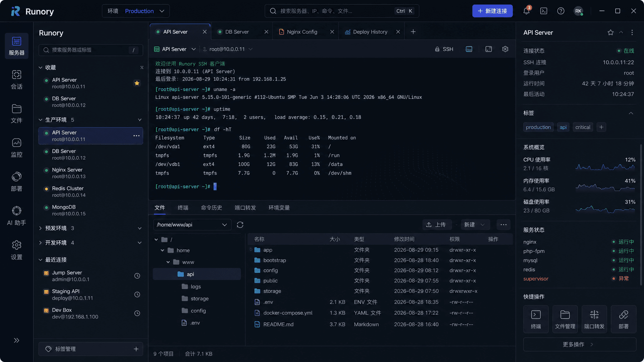Open the 部署 sidebar section
644x362 pixels.
coord(17,182)
